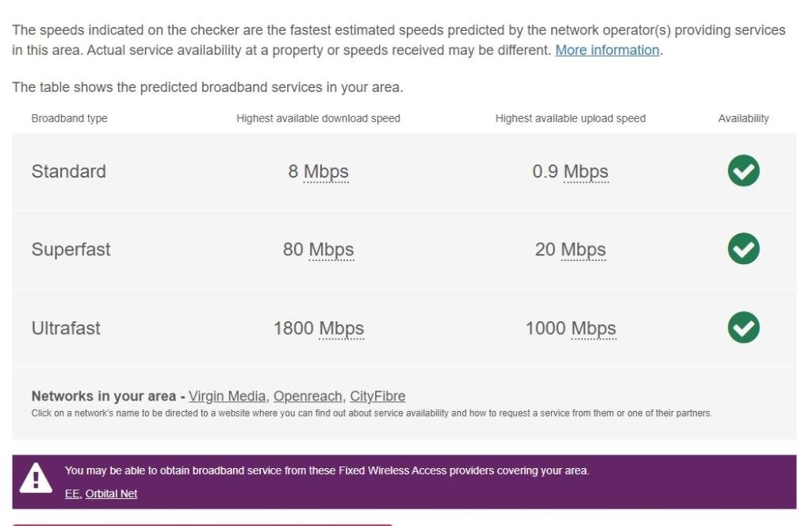Viewport: 812px width, 526px height.
Task: Click the Ultrafast availability green checkmark icon
Action: click(x=743, y=328)
